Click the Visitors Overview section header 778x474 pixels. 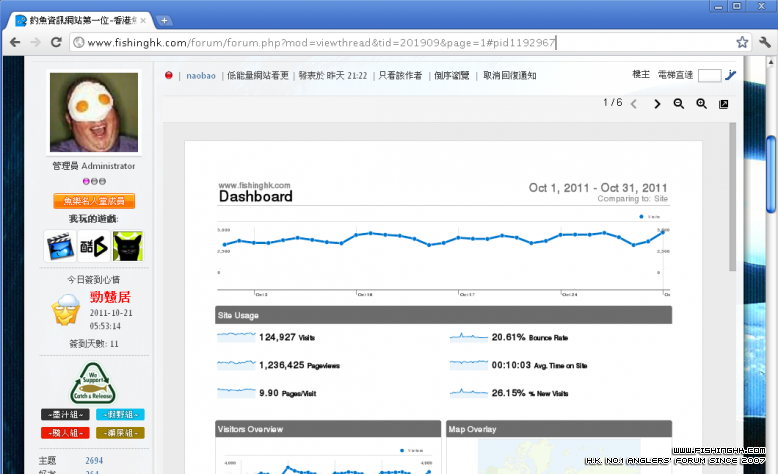(328, 429)
